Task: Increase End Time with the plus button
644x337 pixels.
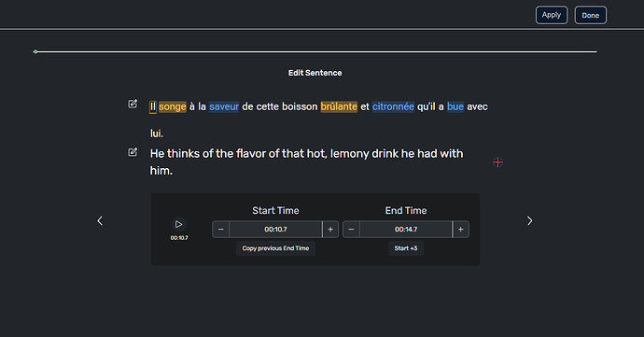Action: [x=461, y=230]
